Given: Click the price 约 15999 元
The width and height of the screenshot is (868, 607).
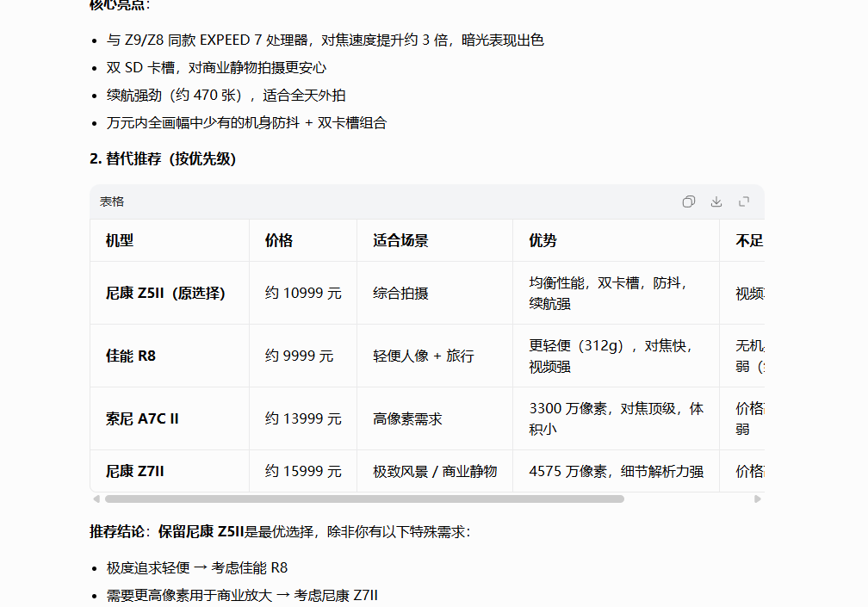Looking at the screenshot, I should (x=303, y=472).
